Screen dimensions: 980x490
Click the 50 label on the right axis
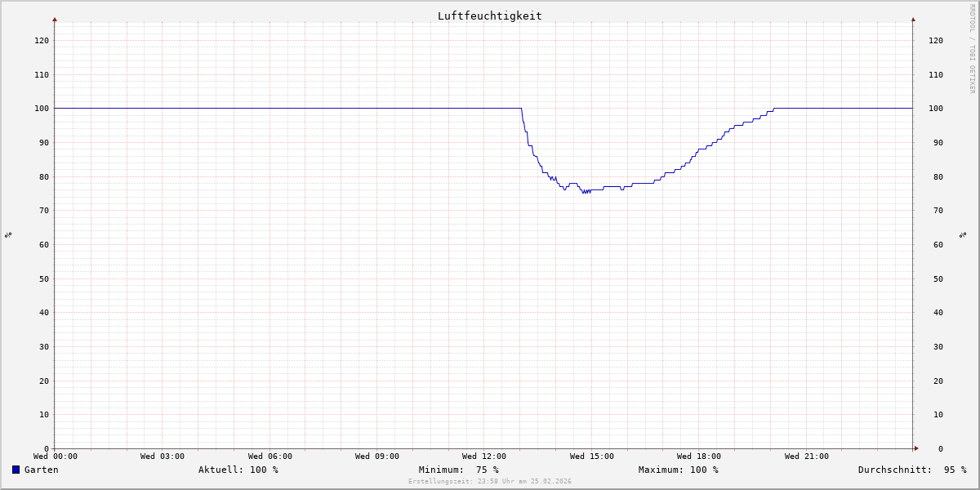pos(936,278)
